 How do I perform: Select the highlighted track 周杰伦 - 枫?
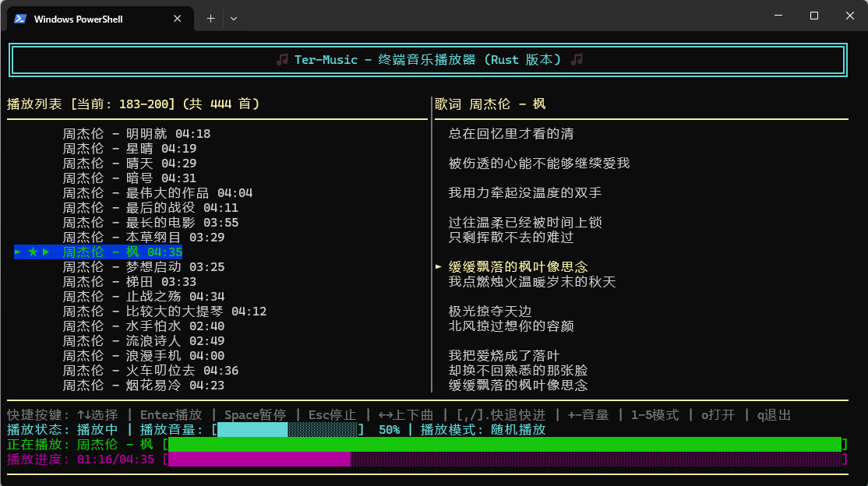pyautogui.click(x=122, y=252)
